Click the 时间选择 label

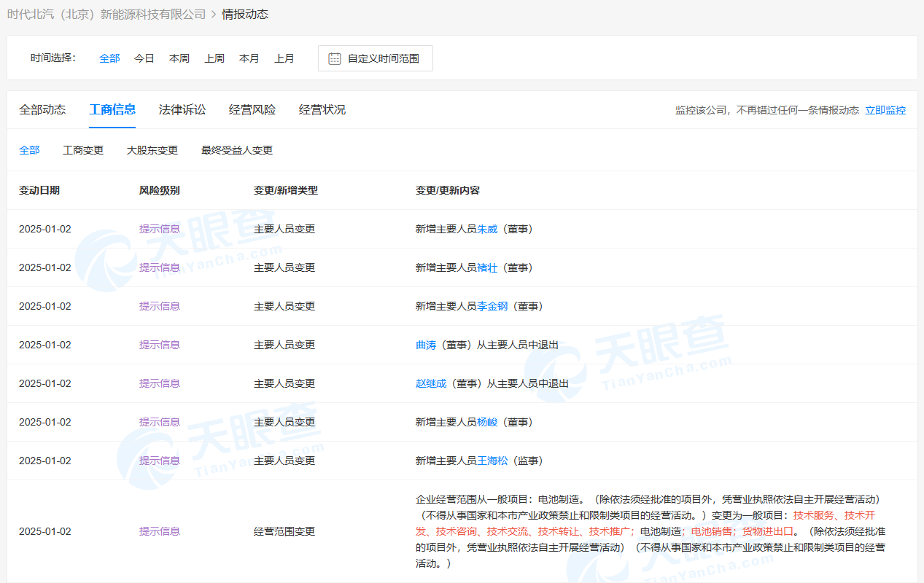point(53,58)
